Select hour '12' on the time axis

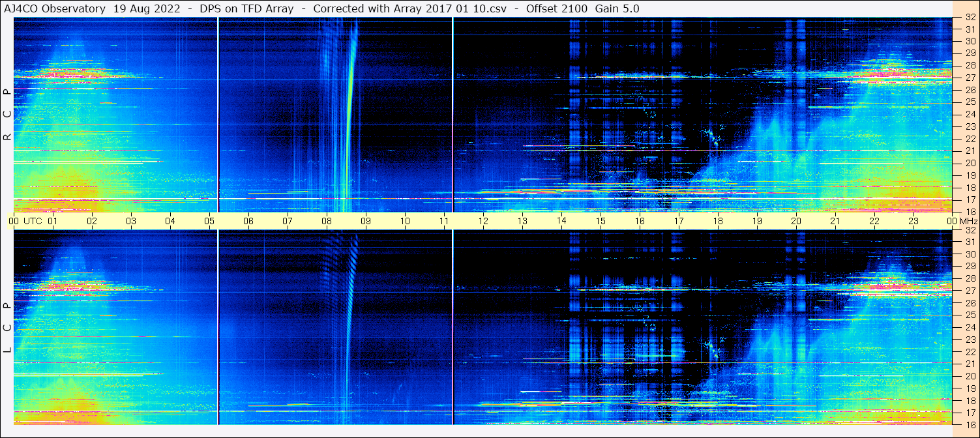point(484,221)
